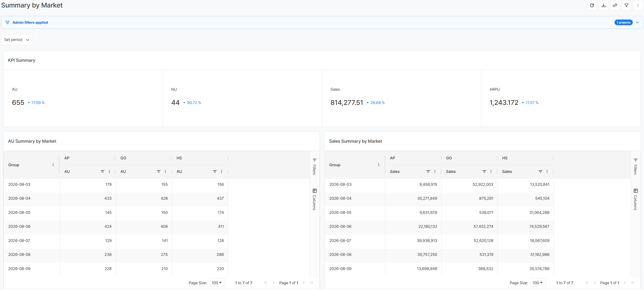Click the HS AU column filter icon
Screen dimensions: 644x290
(x=215, y=171)
